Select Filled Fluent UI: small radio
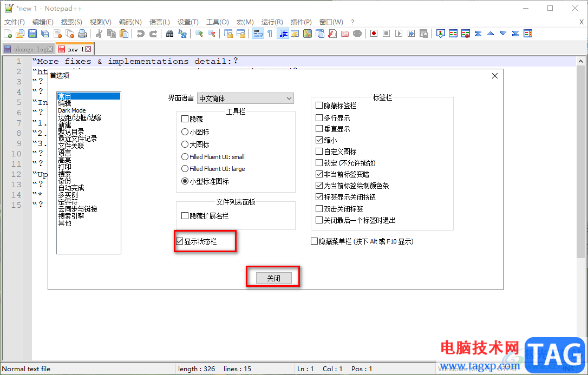588x375 pixels. [x=185, y=156]
